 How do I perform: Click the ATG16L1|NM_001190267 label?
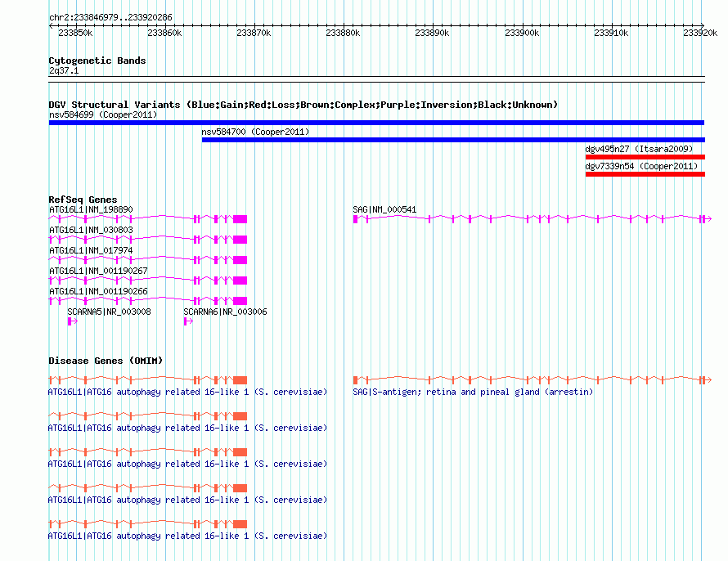(98, 271)
